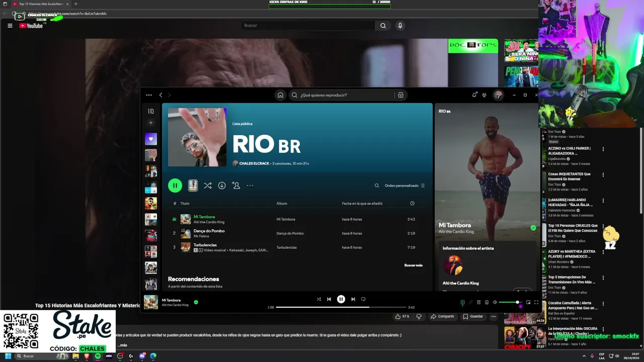
Task: Open Spotify profile avatar menu
Action: 498,95
